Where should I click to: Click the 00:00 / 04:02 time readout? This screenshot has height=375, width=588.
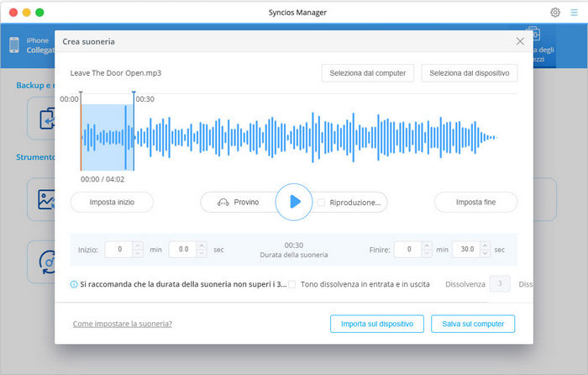(x=102, y=179)
